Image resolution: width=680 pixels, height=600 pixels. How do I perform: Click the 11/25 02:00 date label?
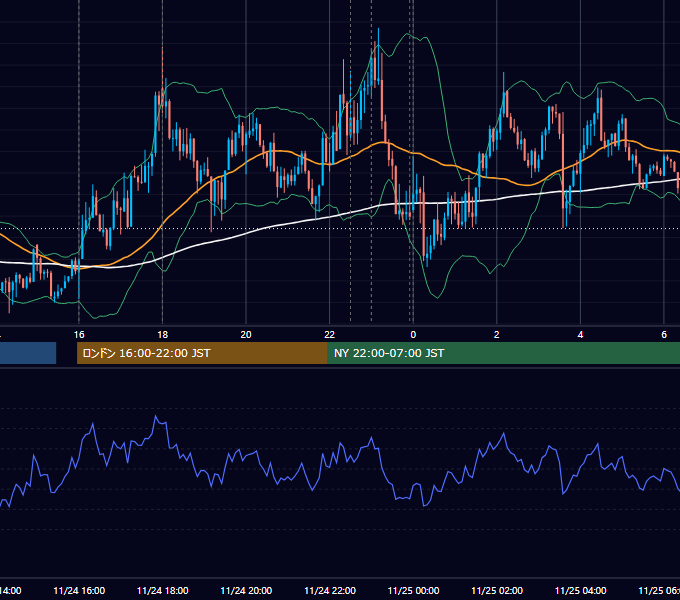(497, 590)
